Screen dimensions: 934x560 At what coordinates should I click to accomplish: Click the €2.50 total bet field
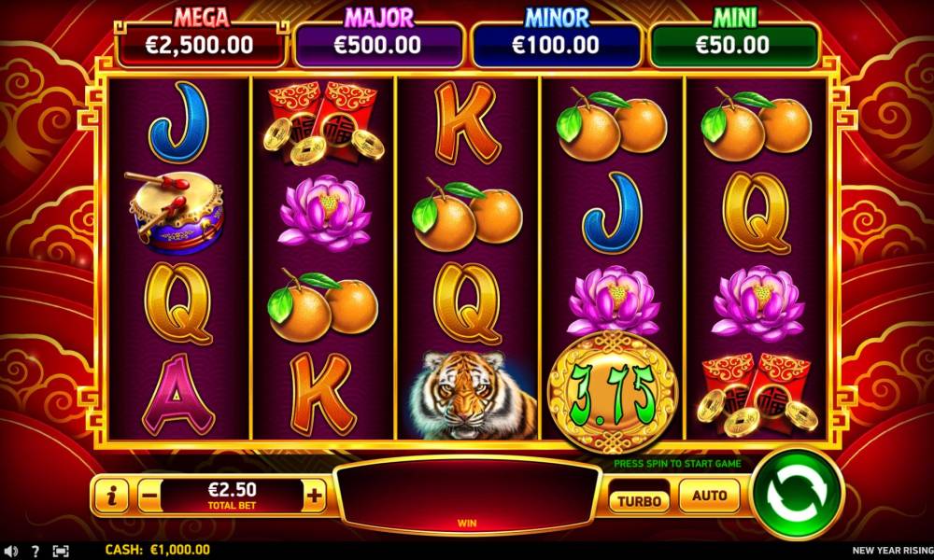[233, 495]
